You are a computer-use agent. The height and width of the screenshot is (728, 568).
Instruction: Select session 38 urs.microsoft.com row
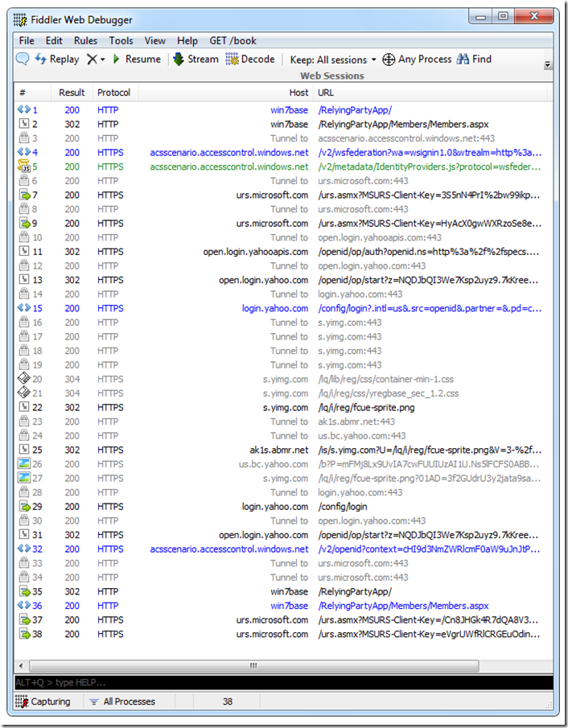pos(282,634)
